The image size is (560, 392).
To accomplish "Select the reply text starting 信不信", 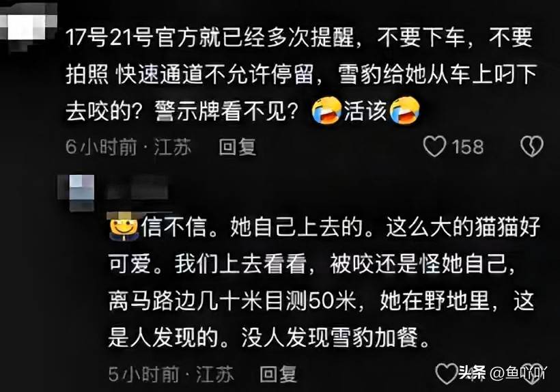I will 324,281.
